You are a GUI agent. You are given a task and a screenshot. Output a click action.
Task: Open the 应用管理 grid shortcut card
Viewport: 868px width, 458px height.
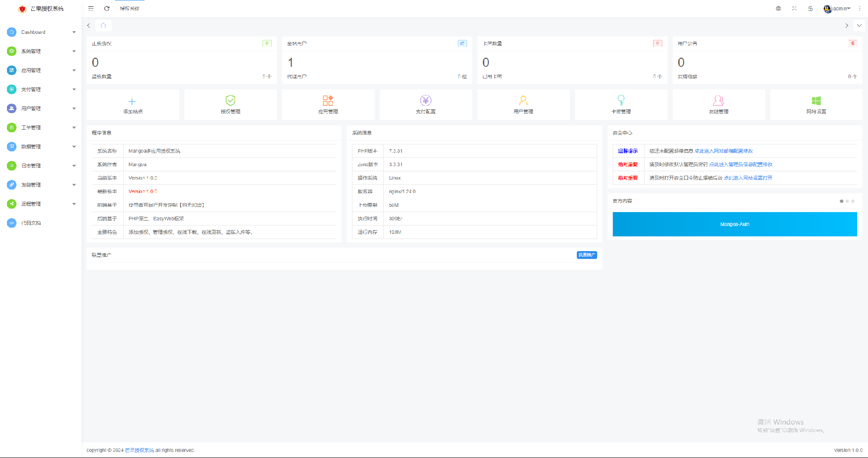point(328,105)
